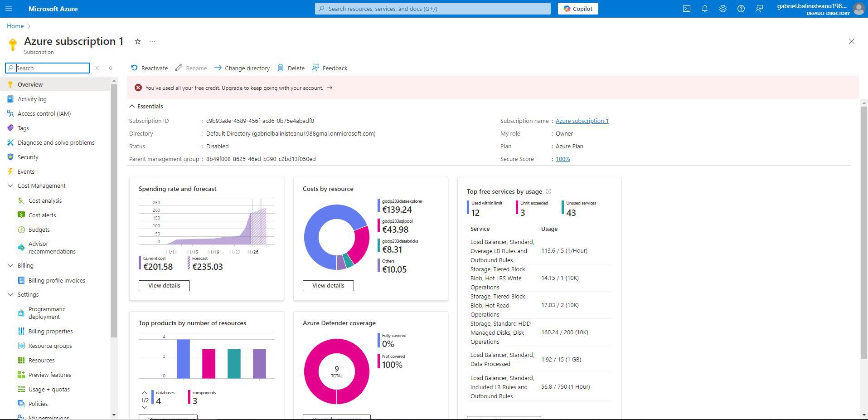
Task: View details for Spending rate and forecast
Action: click(164, 286)
